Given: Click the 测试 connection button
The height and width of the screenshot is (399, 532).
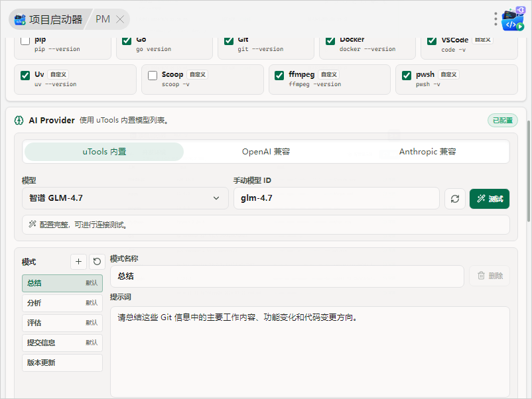Looking at the screenshot, I should pyautogui.click(x=490, y=199).
